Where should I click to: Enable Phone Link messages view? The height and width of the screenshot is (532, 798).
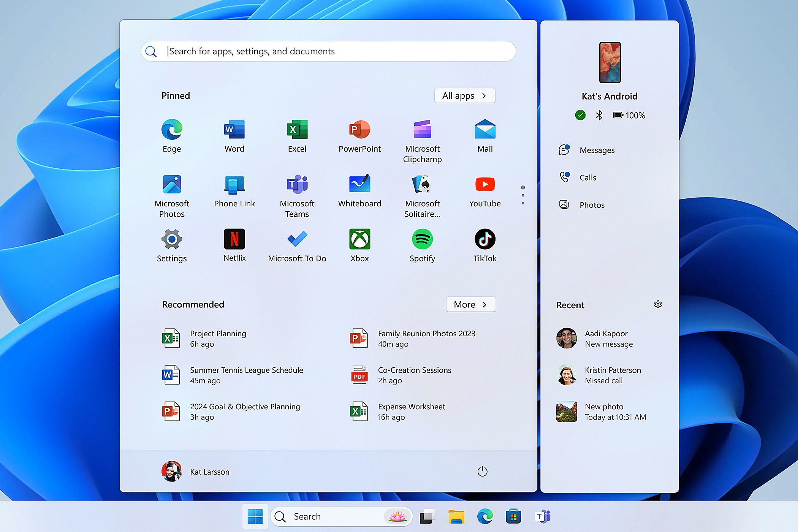point(597,150)
